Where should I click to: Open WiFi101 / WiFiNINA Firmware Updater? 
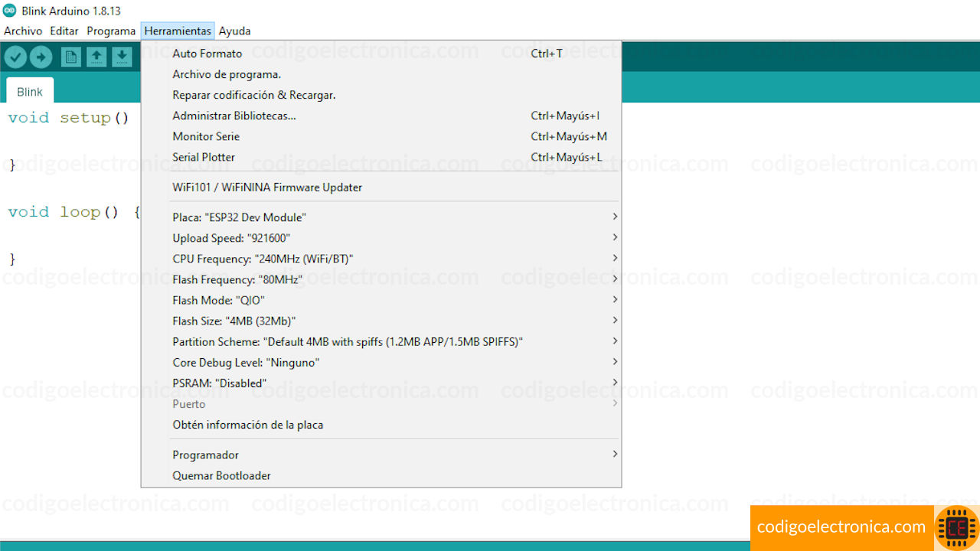(381, 187)
